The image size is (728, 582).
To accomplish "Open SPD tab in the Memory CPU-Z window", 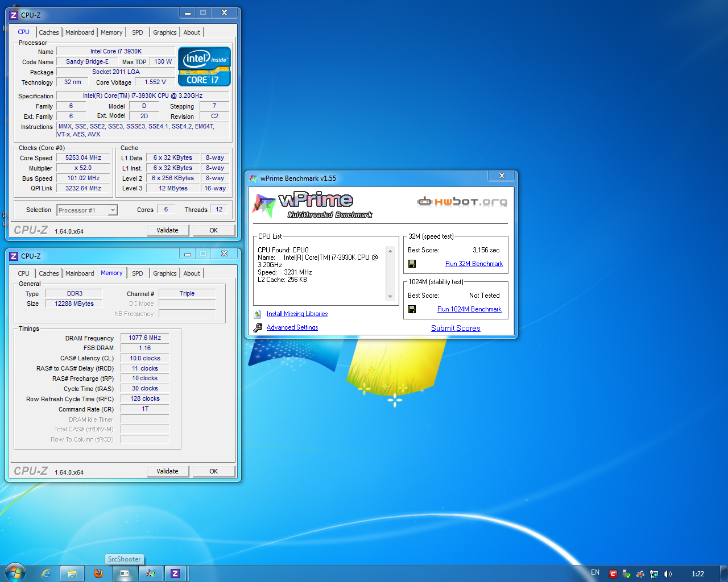I will tap(138, 273).
